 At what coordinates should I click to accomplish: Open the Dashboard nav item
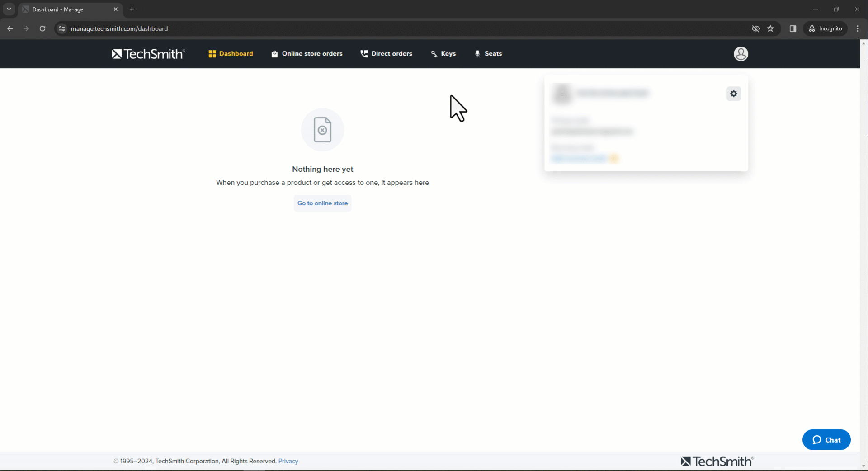tap(231, 54)
